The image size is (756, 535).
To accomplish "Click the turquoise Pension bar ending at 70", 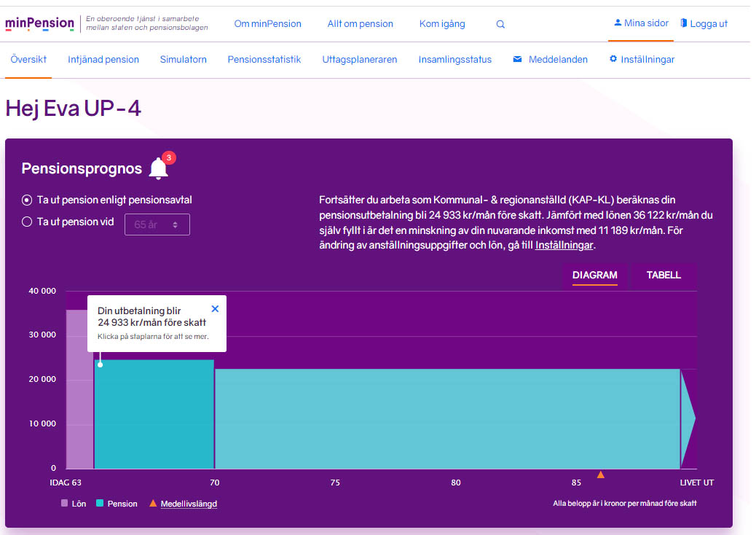I will (154, 415).
